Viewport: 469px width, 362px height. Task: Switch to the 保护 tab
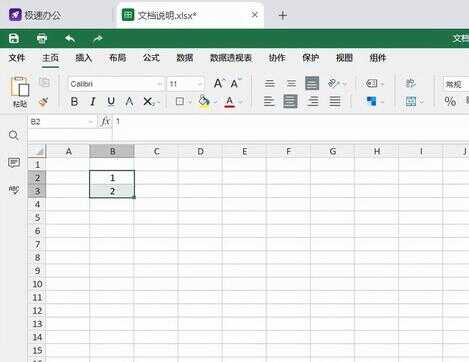coord(311,58)
